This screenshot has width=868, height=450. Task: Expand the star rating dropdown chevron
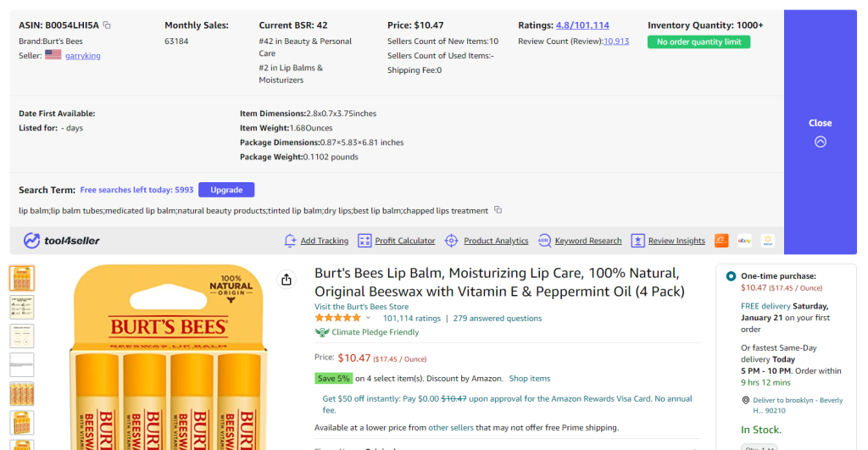[x=368, y=318]
